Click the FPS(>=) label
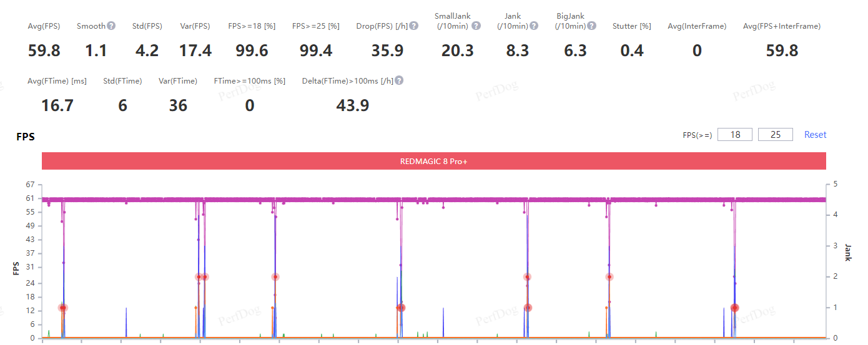Screen dimensions: 868x345 [697, 135]
